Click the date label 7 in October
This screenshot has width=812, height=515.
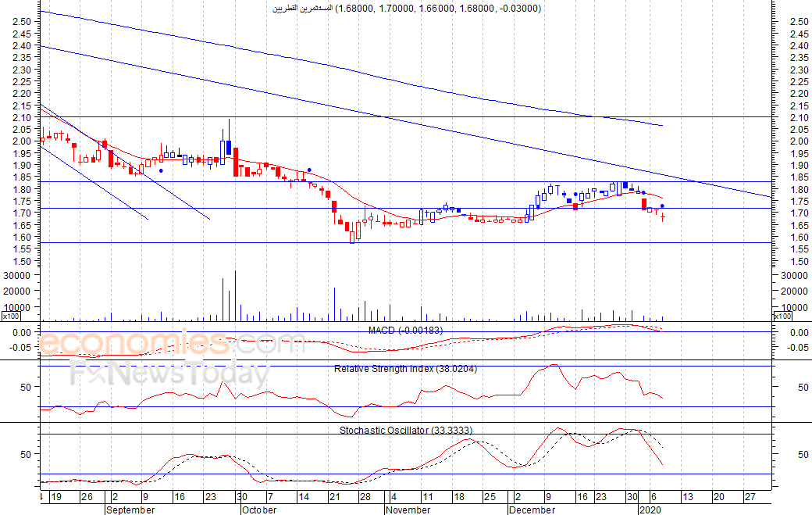270,497
